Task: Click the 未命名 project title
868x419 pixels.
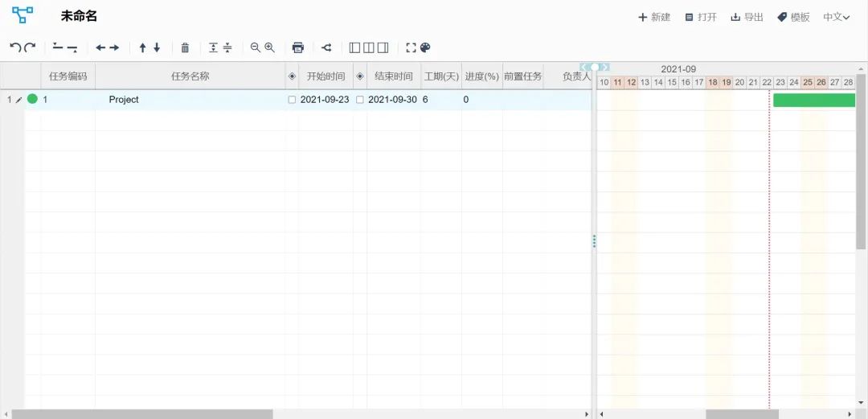Action: tap(79, 16)
